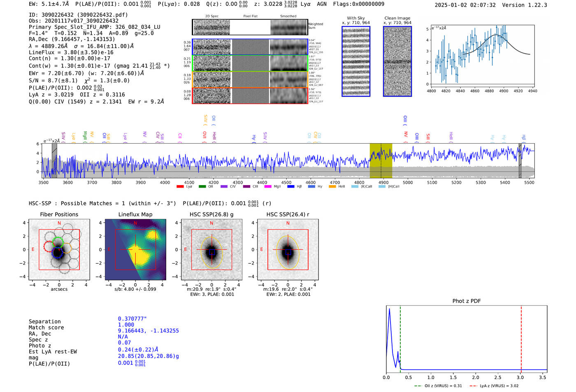
Task: Click the red-bordered fiber's Smoothed cutout
Action: point(289,95)
